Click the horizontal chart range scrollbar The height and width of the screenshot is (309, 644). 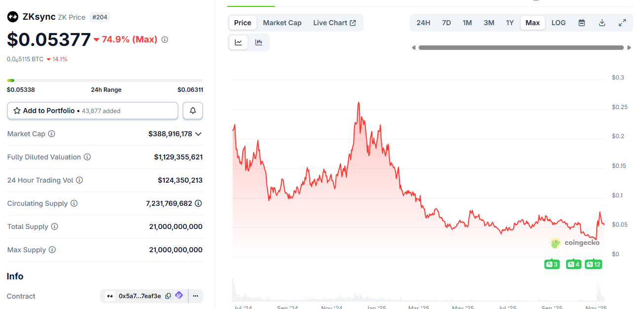coord(521,48)
